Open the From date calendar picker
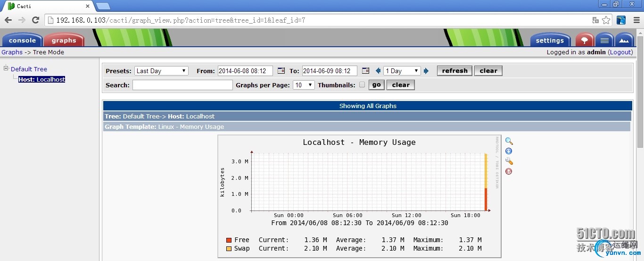Viewport: 644px width, 261px height. click(x=281, y=71)
